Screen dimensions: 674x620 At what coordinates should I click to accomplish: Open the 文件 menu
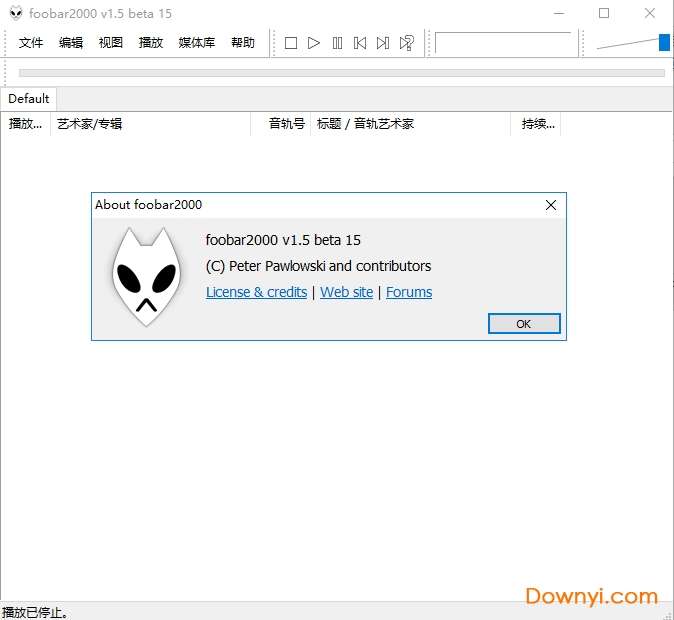tap(31, 43)
